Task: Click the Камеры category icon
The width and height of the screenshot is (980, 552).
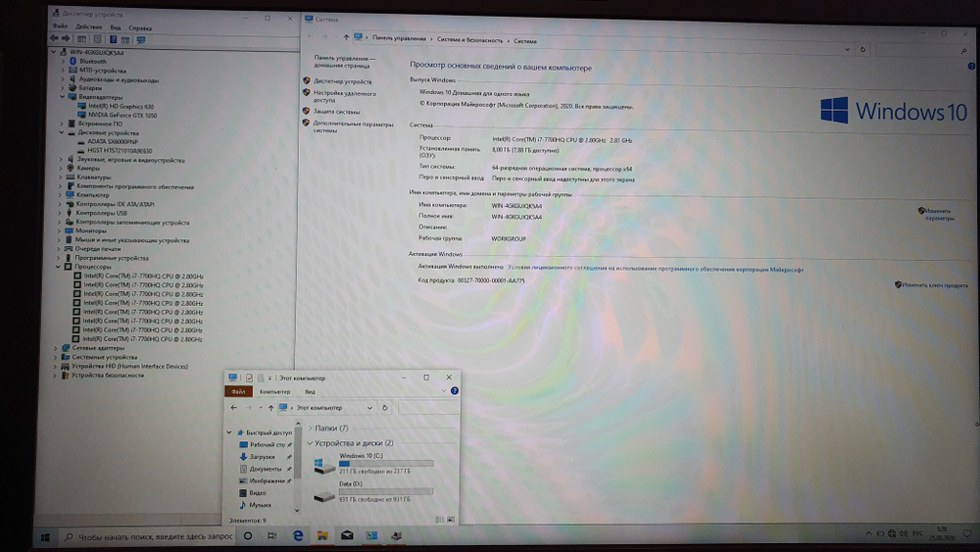Action: [70, 169]
